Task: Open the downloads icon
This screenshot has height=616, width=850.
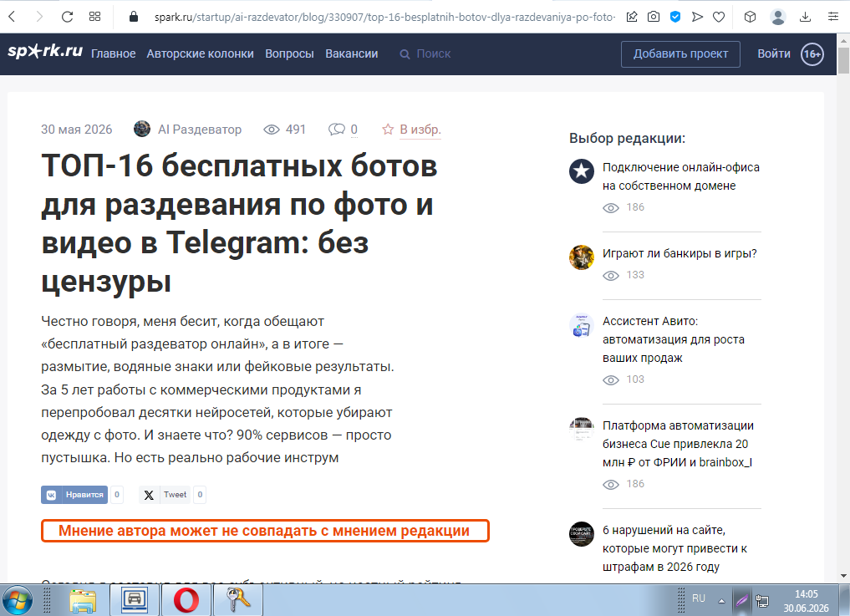Action: click(806, 17)
